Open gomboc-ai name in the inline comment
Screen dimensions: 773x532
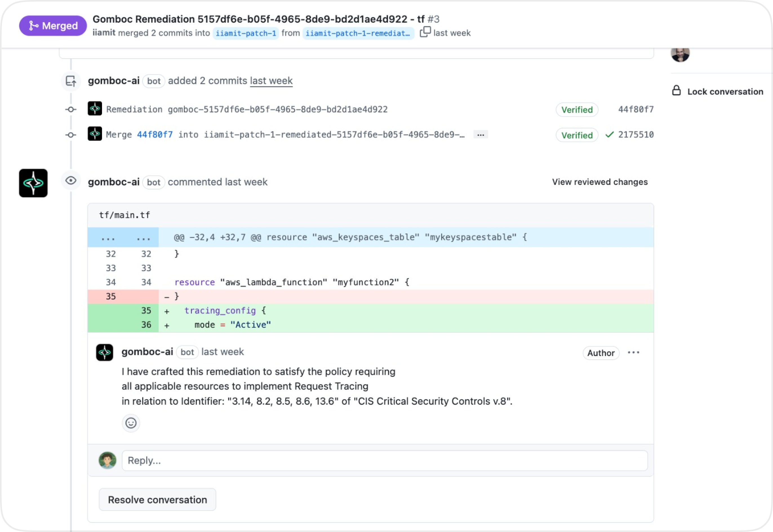pyautogui.click(x=147, y=352)
